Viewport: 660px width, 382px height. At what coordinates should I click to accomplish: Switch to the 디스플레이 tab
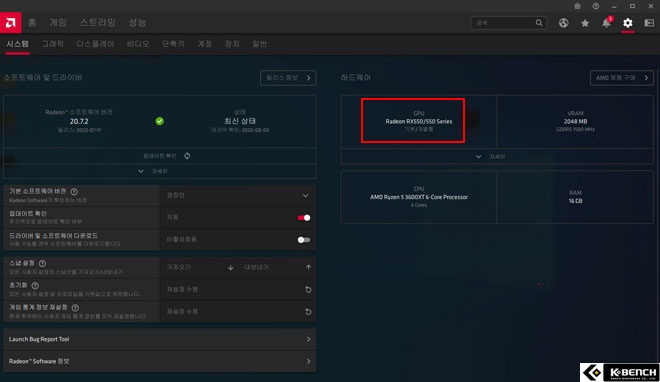click(x=96, y=44)
